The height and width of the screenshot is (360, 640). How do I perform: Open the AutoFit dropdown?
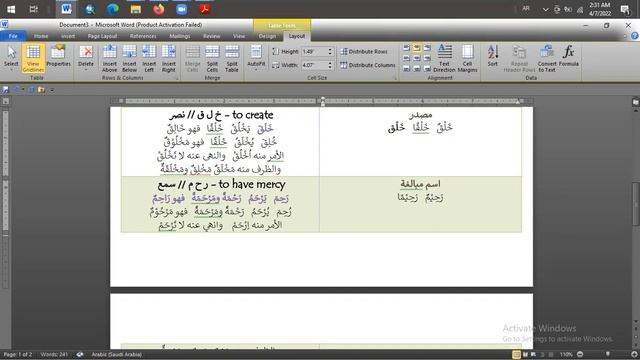pyautogui.click(x=256, y=57)
